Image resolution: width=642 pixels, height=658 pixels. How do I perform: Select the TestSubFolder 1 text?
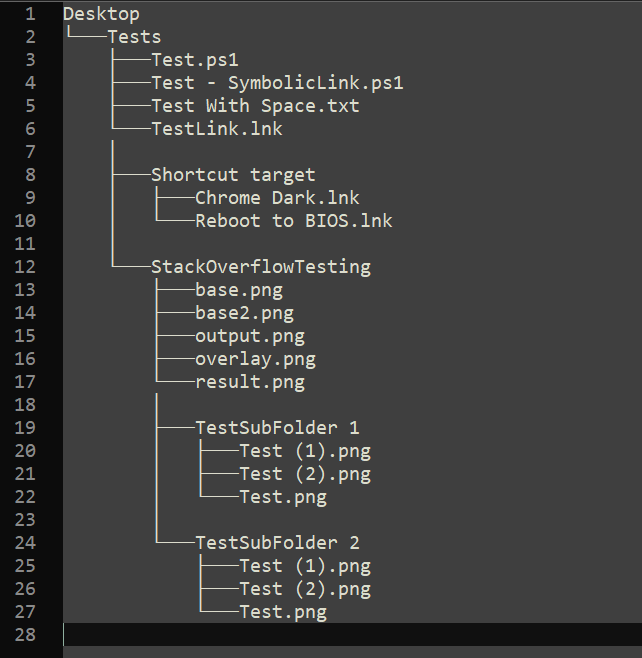[277, 428]
